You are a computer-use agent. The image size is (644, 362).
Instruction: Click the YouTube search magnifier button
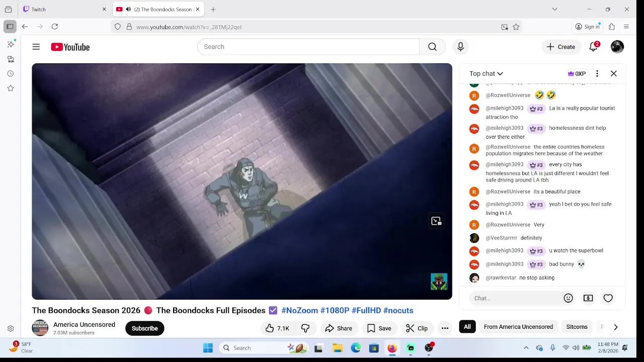[x=432, y=47]
